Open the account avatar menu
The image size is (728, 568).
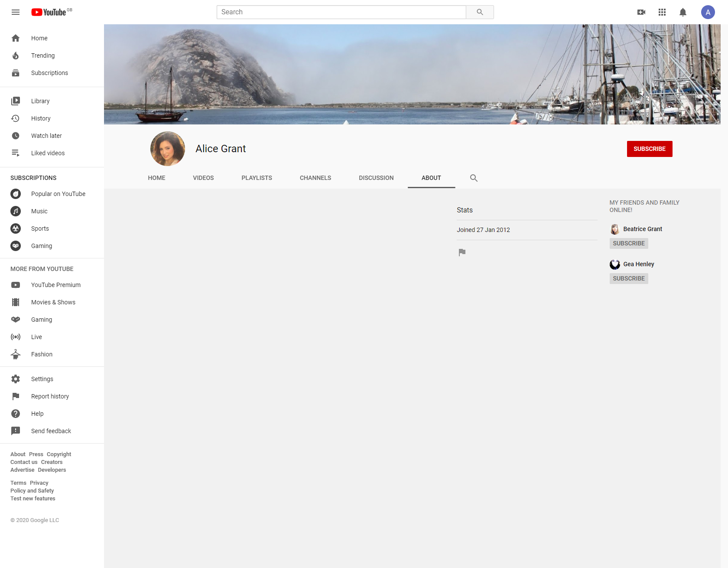pos(708,12)
